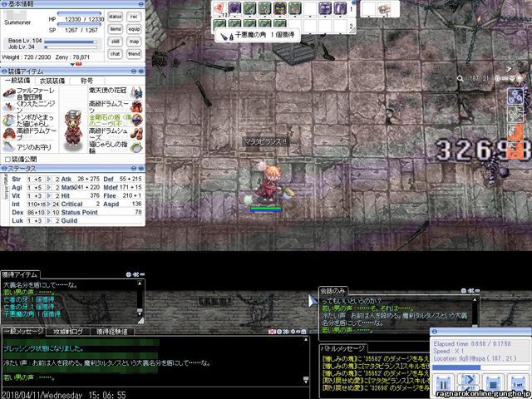This screenshot has width=532, height=399.
Task: Pause the replay playback
Action: click(443, 386)
